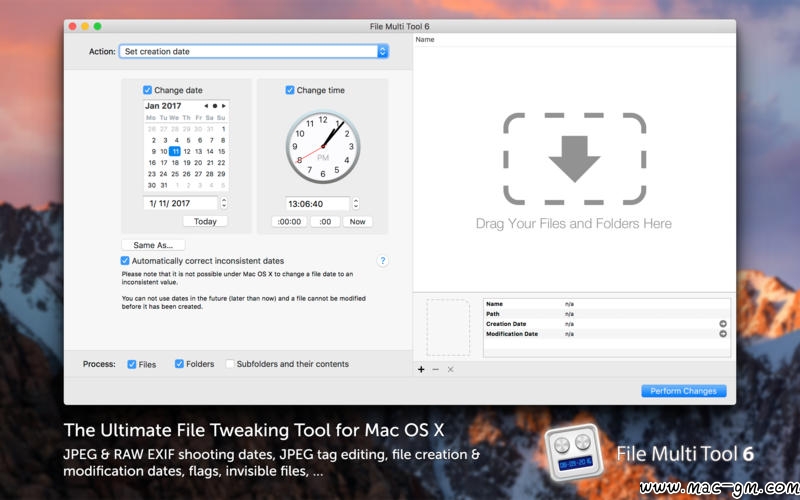Select January 31 in the calendar
Screen dimensions: 800x500
(x=164, y=185)
